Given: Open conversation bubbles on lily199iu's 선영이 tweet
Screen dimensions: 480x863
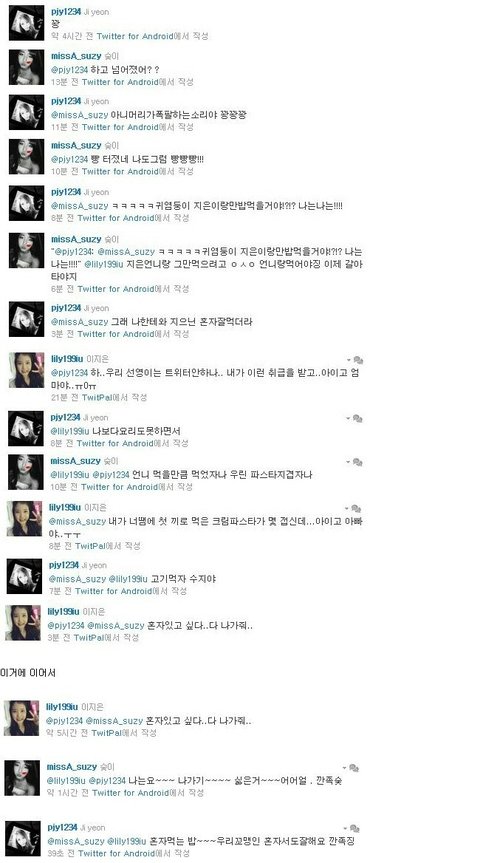Looking at the screenshot, I should click(358, 360).
